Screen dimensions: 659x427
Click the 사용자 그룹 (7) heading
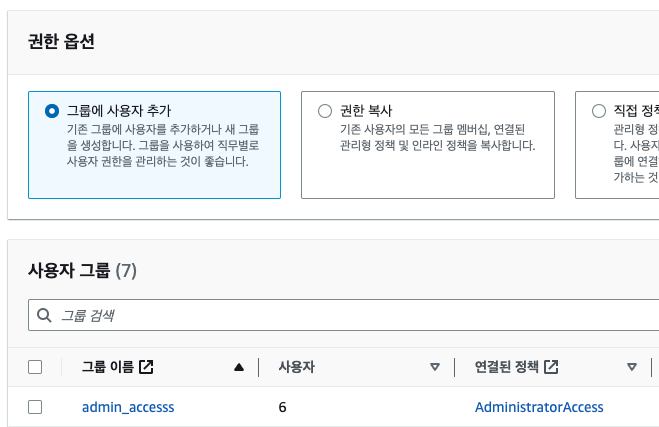coord(82,271)
